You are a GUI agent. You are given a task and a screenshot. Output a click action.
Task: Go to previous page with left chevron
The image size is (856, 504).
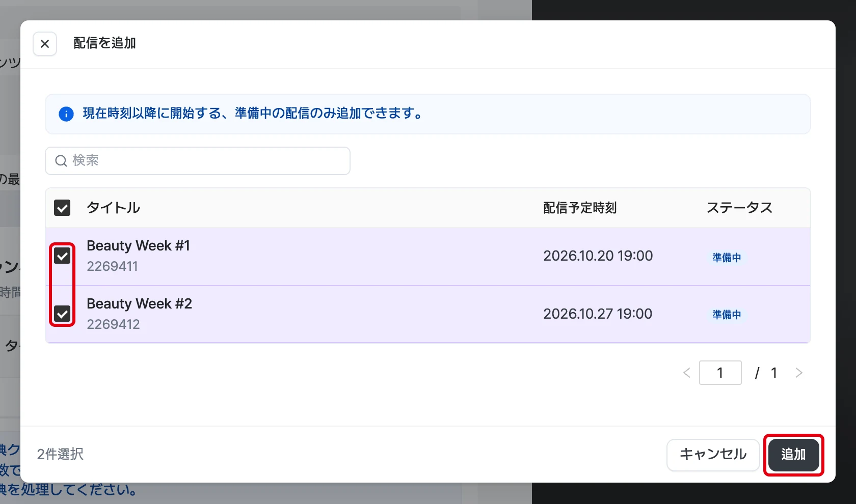click(x=687, y=373)
